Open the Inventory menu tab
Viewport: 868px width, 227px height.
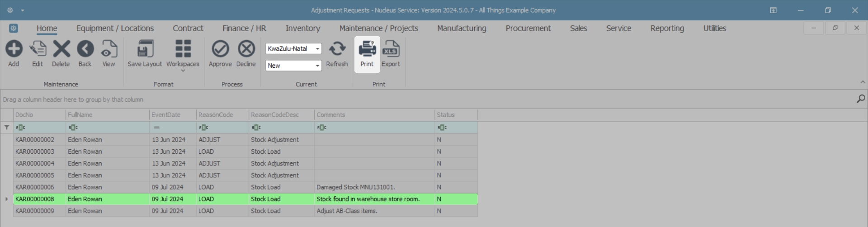302,28
